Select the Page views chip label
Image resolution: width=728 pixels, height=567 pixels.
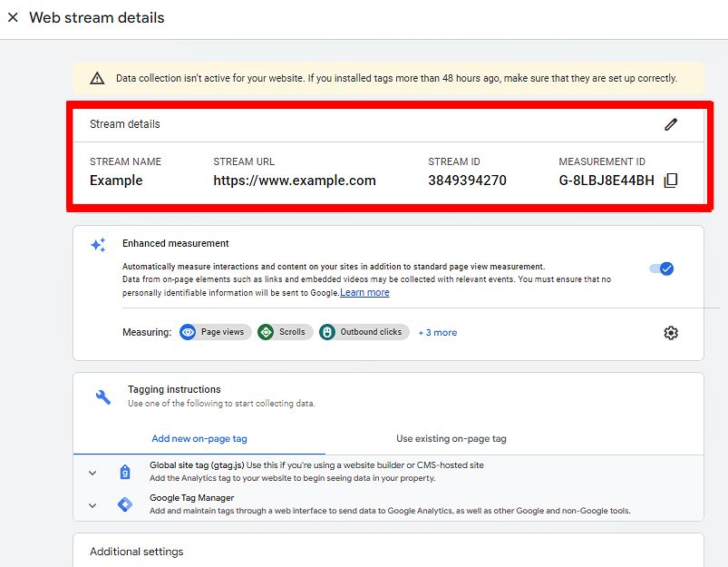pos(222,332)
